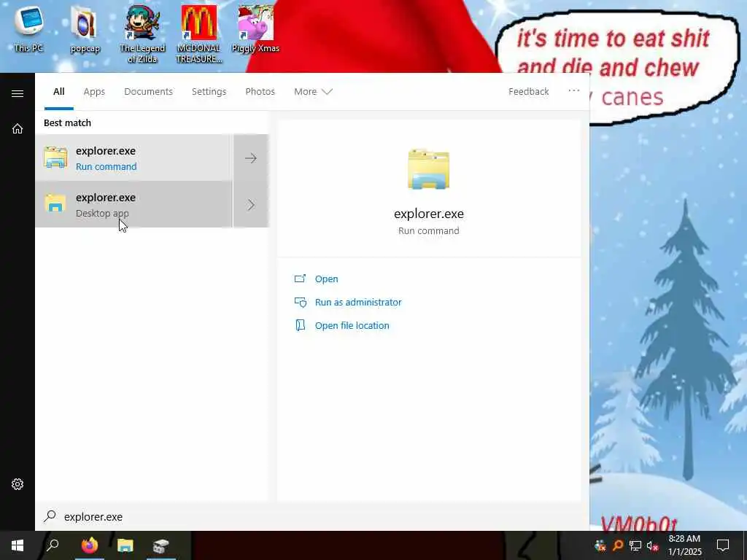Click Open in the preview pane
This screenshot has width=747, height=560.
[x=326, y=279]
